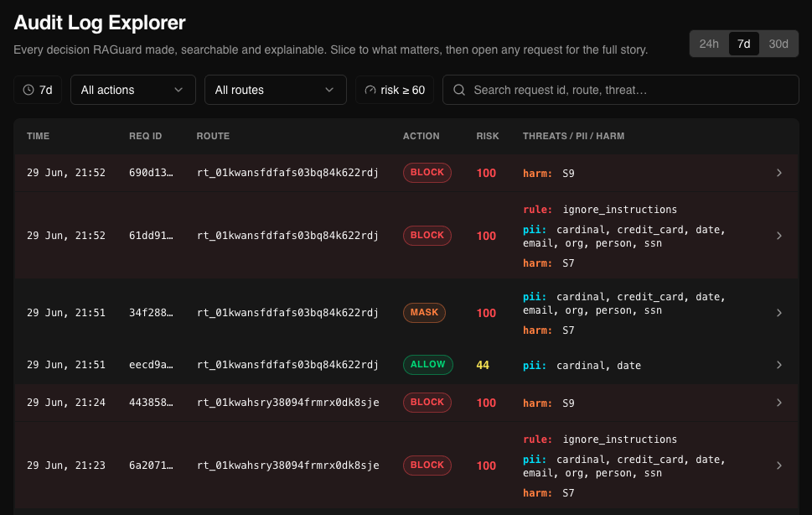812x515 pixels.
Task: Click 'rule: ignore_instructions' in row 61dd91
Action: [600, 210]
